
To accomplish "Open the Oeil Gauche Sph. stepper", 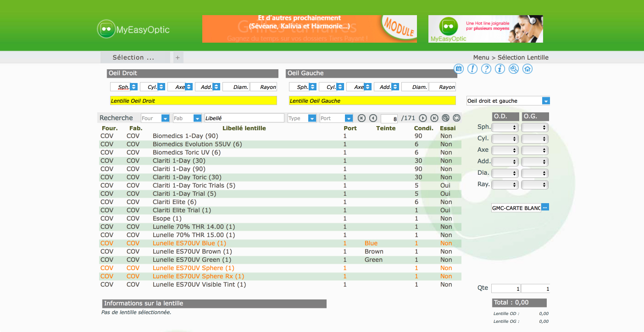I will 312,87.
